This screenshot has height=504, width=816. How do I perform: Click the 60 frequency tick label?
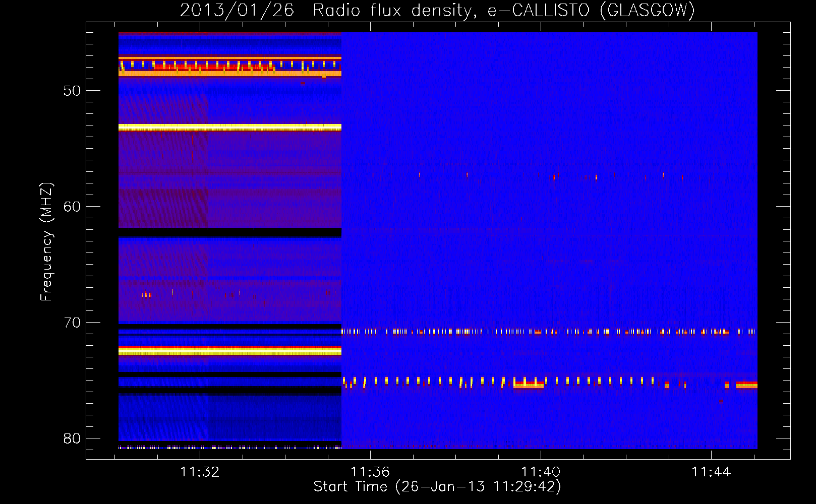pyautogui.click(x=72, y=207)
